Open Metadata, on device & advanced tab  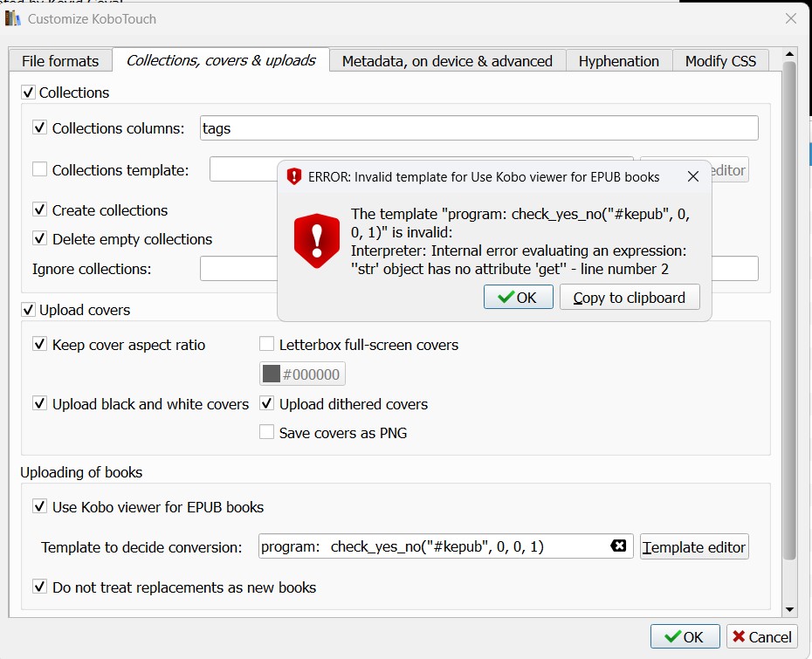(447, 61)
